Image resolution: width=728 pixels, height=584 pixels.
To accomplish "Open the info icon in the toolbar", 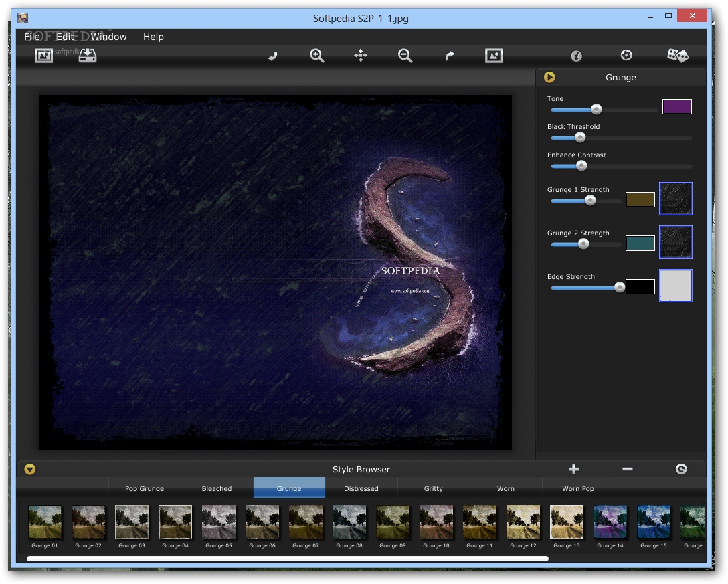I will coord(576,56).
